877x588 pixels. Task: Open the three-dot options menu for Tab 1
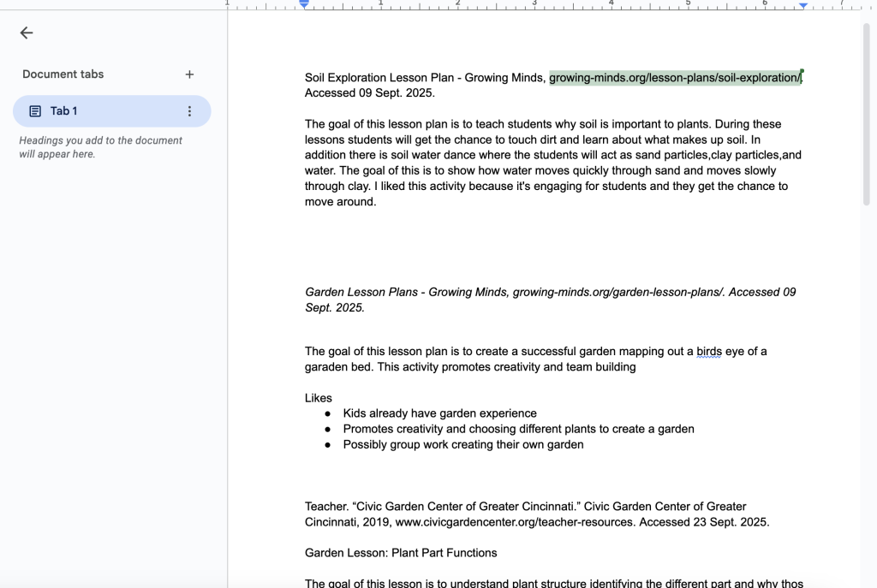point(189,111)
